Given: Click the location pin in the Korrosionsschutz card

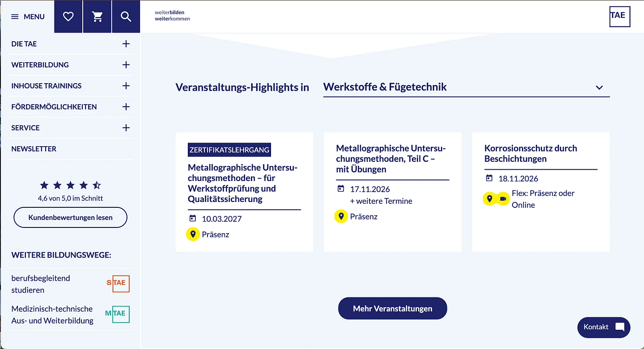Looking at the screenshot, I should 490,198.
